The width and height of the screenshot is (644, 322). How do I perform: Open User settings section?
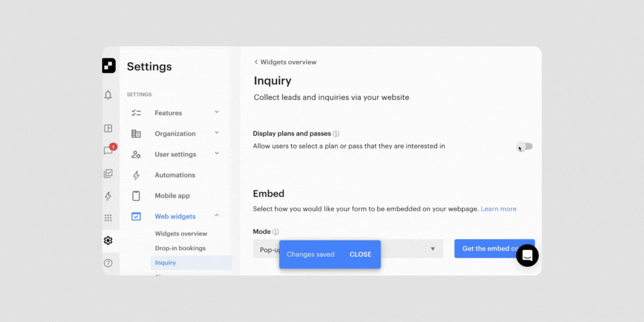tap(176, 155)
